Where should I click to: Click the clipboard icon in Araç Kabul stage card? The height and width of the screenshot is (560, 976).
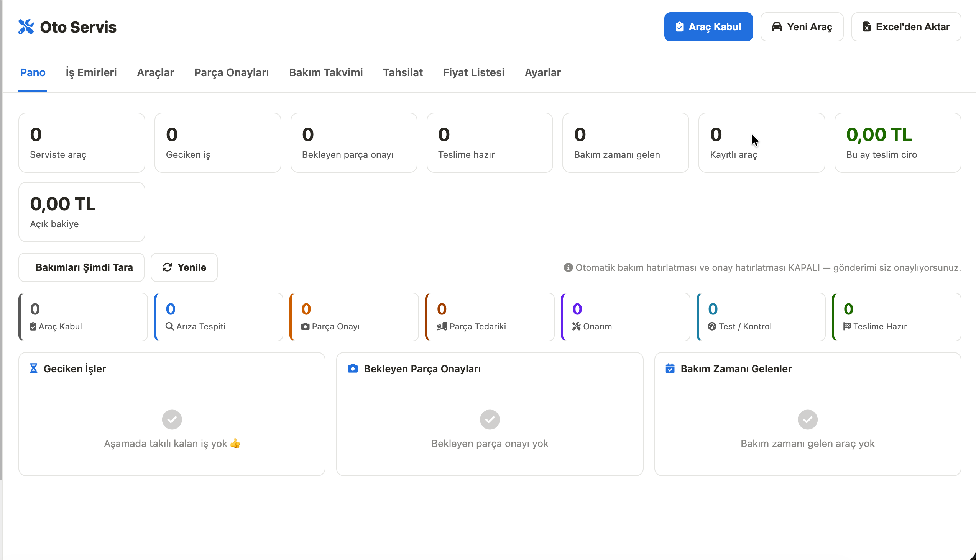coord(33,326)
